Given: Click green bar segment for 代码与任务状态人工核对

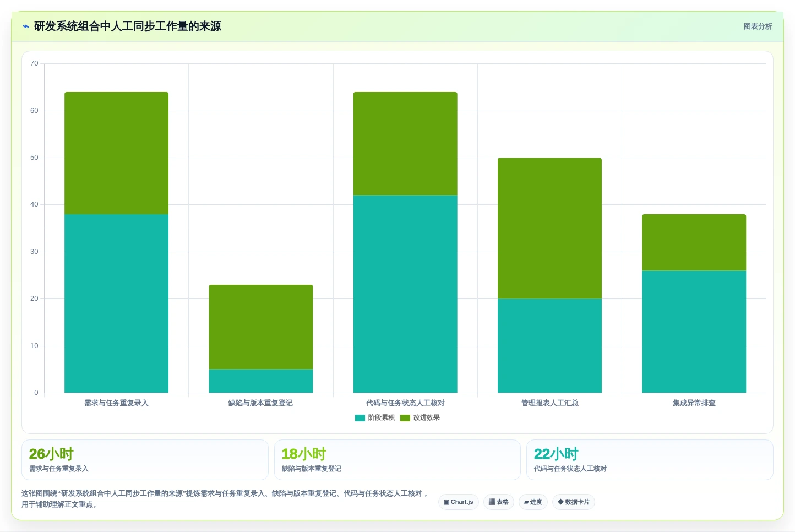Looking at the screenshot, I should (405, 144).
